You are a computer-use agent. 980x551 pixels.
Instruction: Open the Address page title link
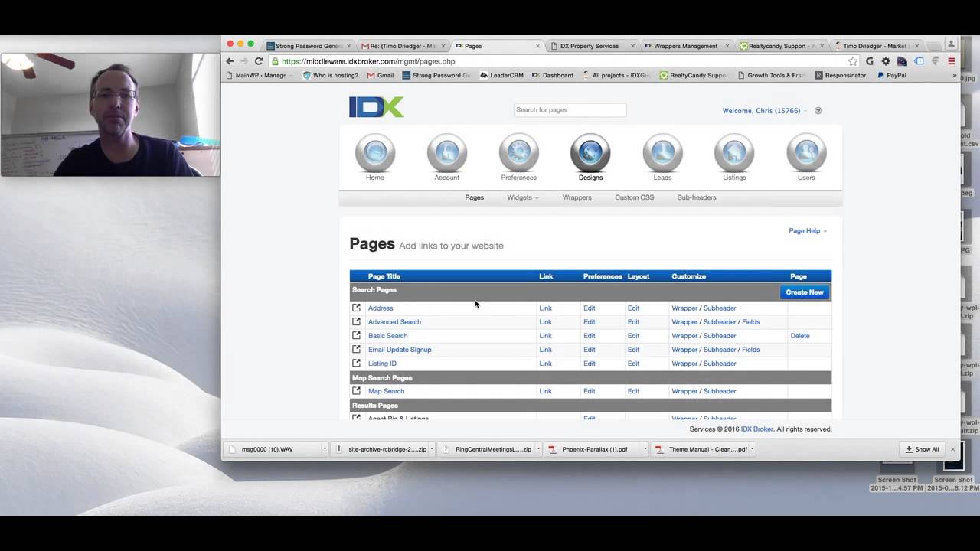coord(381,308)
